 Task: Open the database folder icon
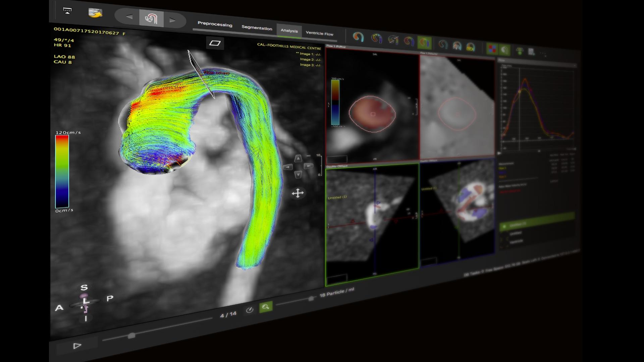95,13
